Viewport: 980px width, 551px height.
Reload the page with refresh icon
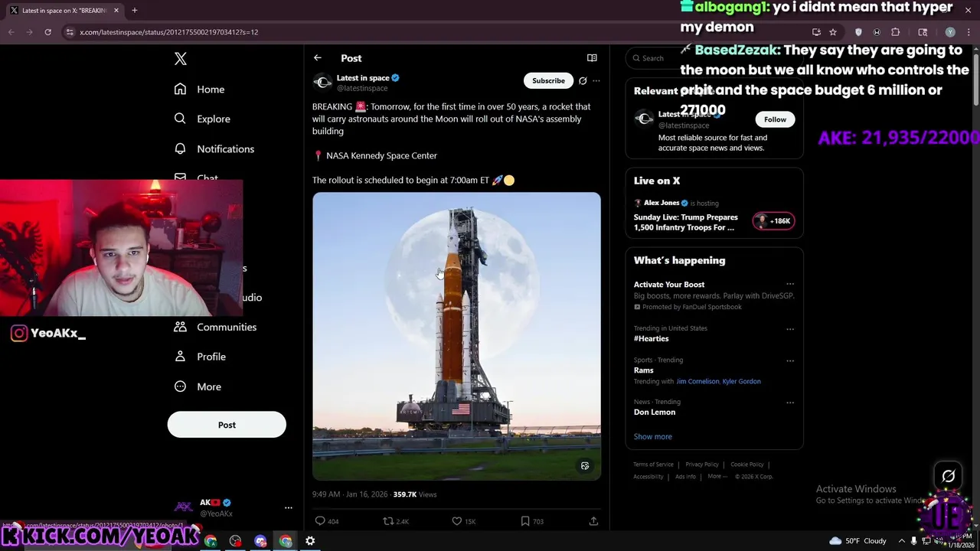tap(47, 32)
